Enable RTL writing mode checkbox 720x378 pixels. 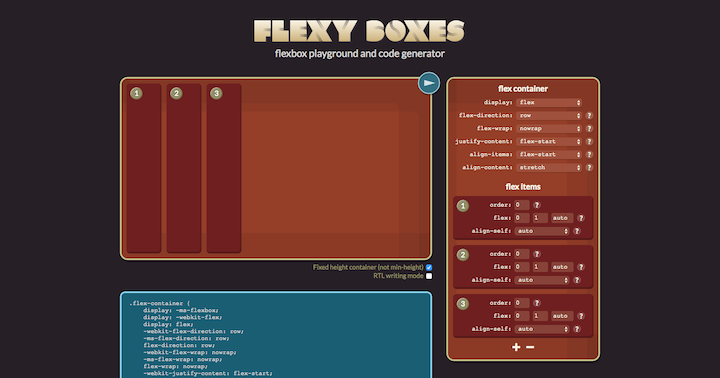click(429, 276)
